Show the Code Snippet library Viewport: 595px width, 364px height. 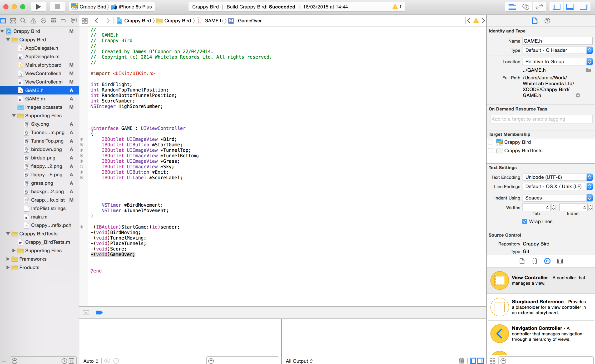535,261
